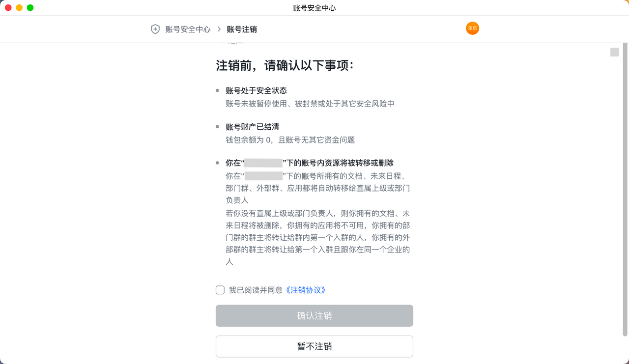The width and height of the screenshot is (629, 364).
Task: Click the gray square above the scrollbar
Action: pyautogui.click(x=615, y=52)
